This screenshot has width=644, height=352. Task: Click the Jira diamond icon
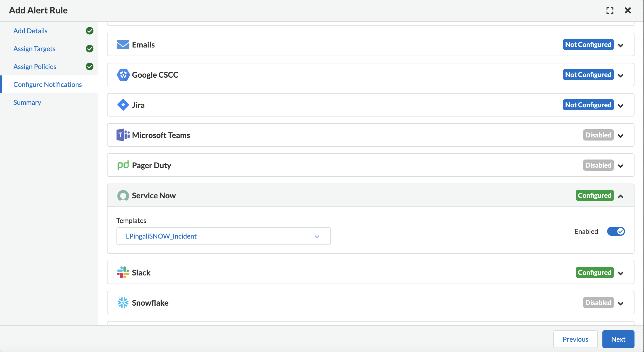click(x=123, y=104)
